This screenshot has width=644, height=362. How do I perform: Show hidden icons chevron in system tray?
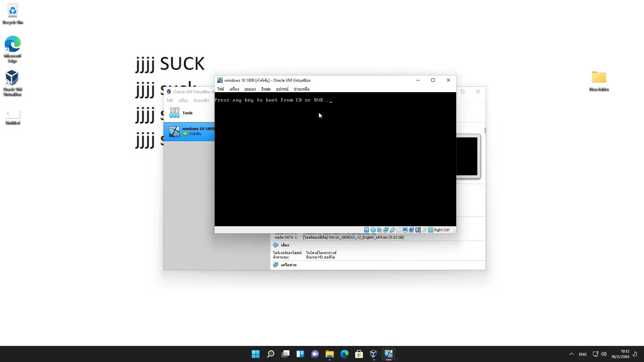572,354
